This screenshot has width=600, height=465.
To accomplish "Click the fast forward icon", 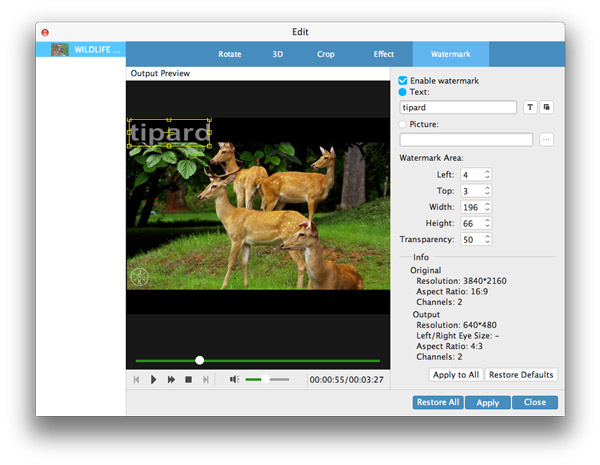I will [x=171, y=380].
